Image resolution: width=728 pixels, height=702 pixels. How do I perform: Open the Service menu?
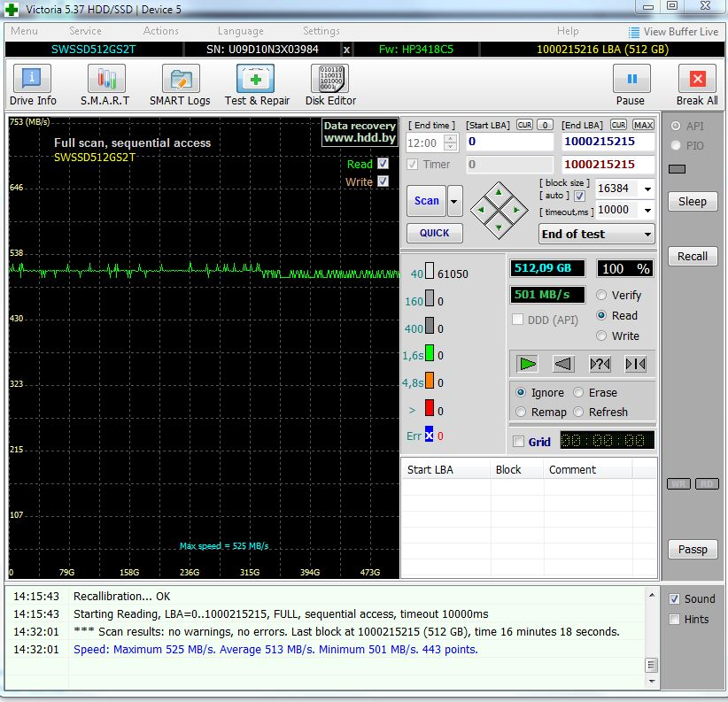(x=85, y=31)
